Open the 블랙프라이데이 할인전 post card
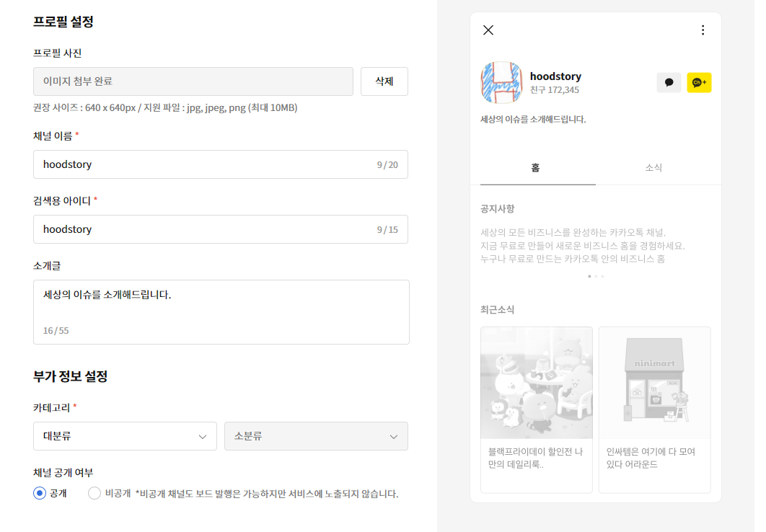Screen dimensions: 766x532 click(537, 410)
